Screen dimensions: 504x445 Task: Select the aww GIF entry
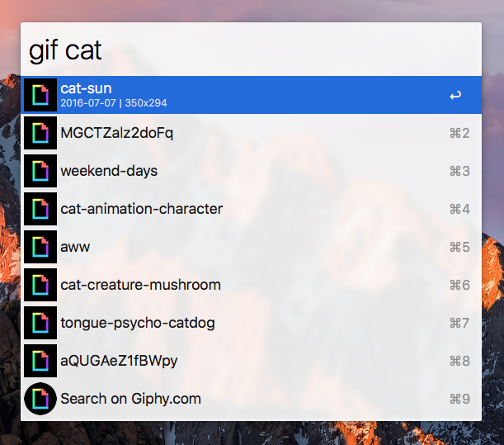click(247, 247)
